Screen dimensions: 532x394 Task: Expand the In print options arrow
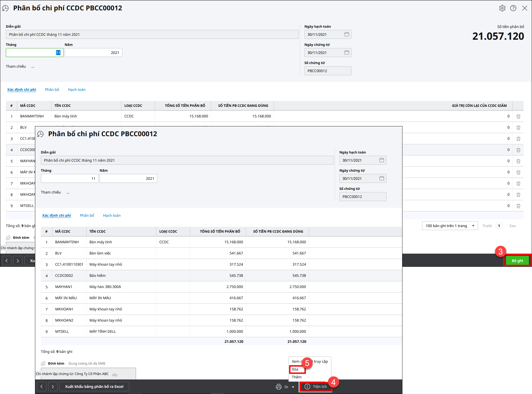[293, 387]
